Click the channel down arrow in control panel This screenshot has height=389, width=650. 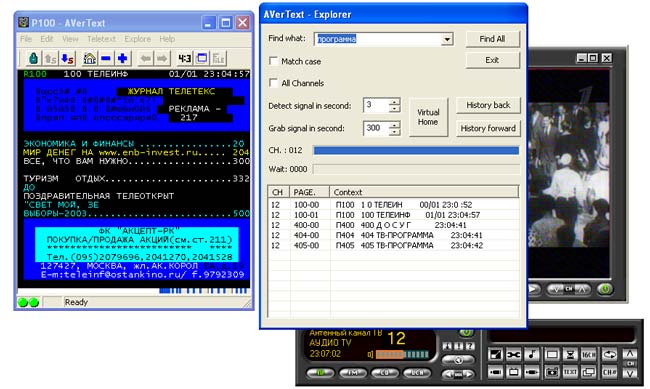pyautogui.click(x=630, y=373)
